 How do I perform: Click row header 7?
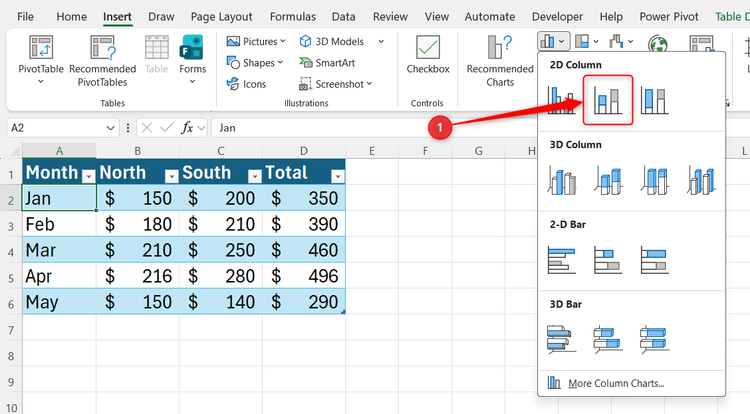click(11, 330)
